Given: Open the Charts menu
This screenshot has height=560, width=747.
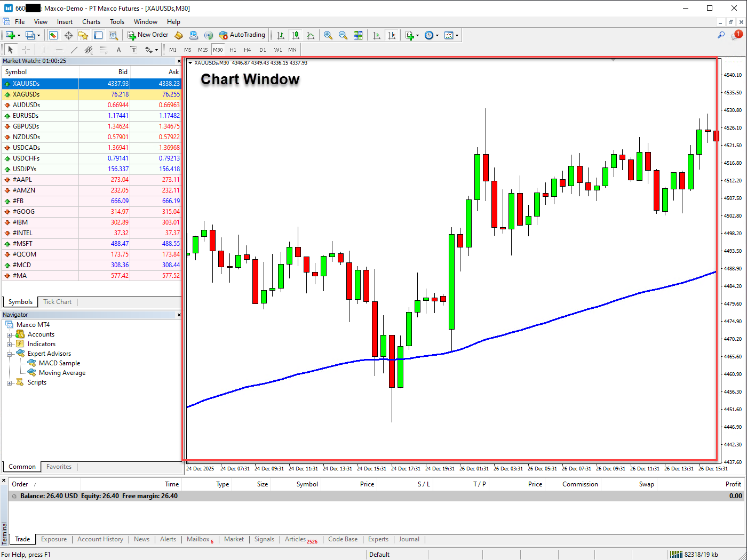Looking at the screenshot, I should [91, 22].
